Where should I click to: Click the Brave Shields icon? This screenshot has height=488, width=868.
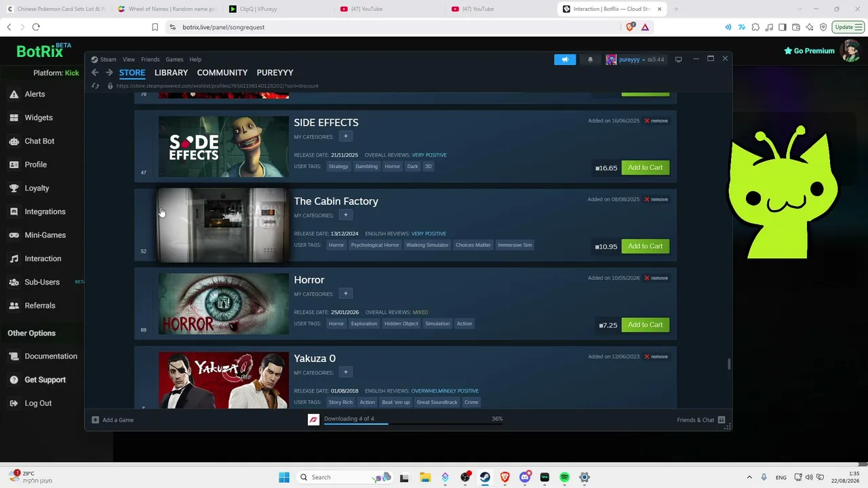[631, 27]
